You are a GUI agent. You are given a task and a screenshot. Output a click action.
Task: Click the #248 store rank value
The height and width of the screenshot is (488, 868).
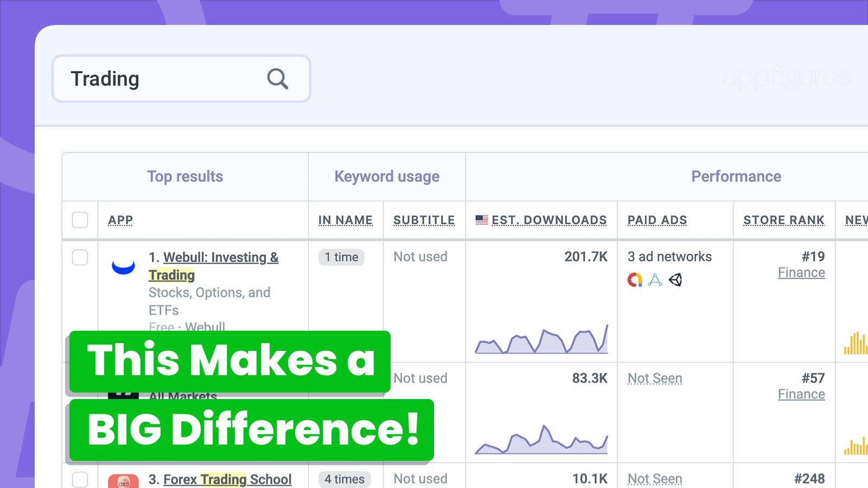click(809, 479)
